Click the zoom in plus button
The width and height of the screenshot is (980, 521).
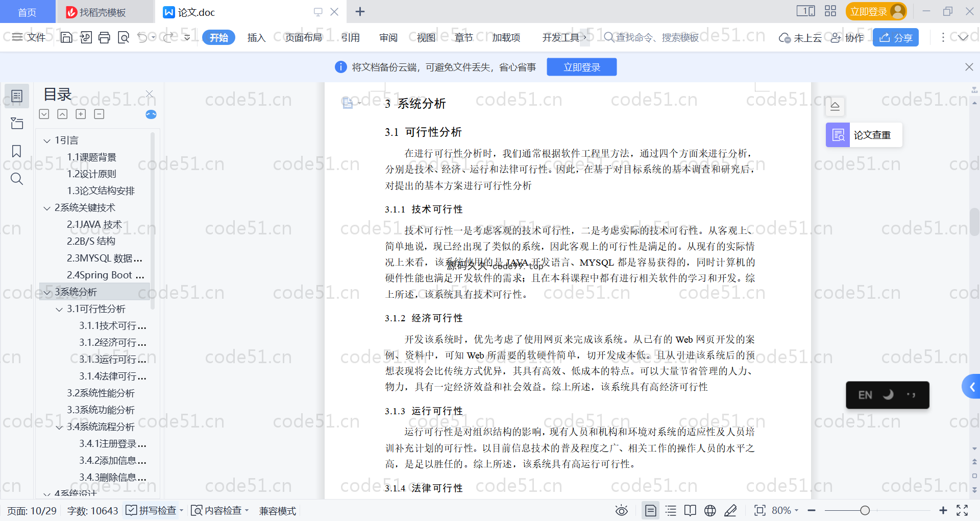pyautogui.click(x=943, y=510)
